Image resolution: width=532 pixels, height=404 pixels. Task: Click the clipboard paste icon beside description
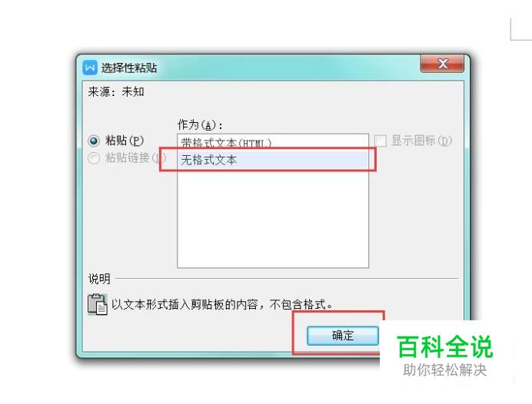point(98,304)
